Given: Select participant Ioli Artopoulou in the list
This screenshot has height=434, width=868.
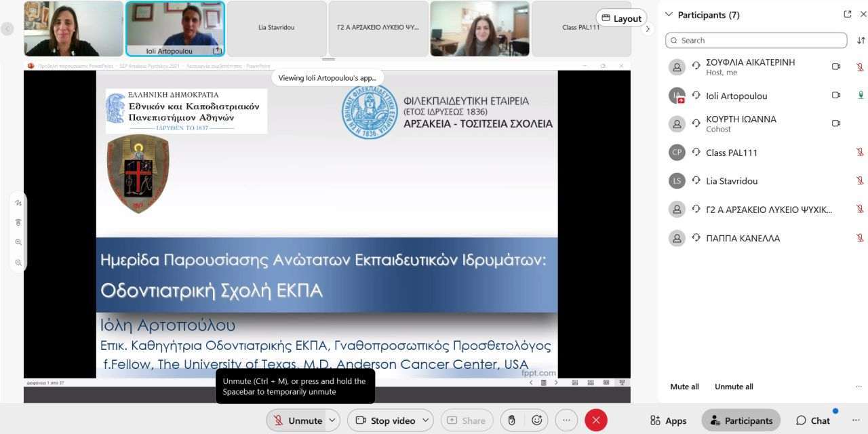Looking at the screenshot, I should [x=764, y=96].
